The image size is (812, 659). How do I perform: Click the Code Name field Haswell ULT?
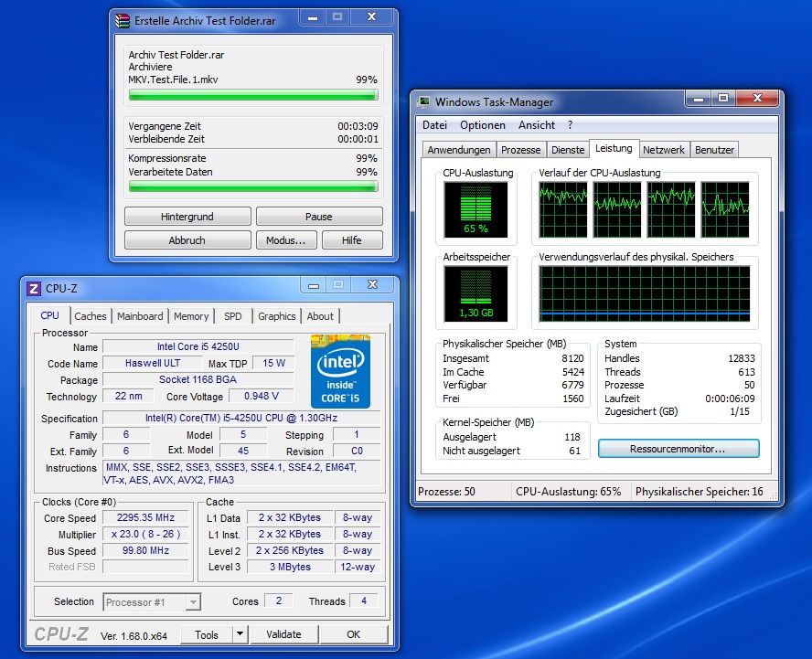pos(152,364)
